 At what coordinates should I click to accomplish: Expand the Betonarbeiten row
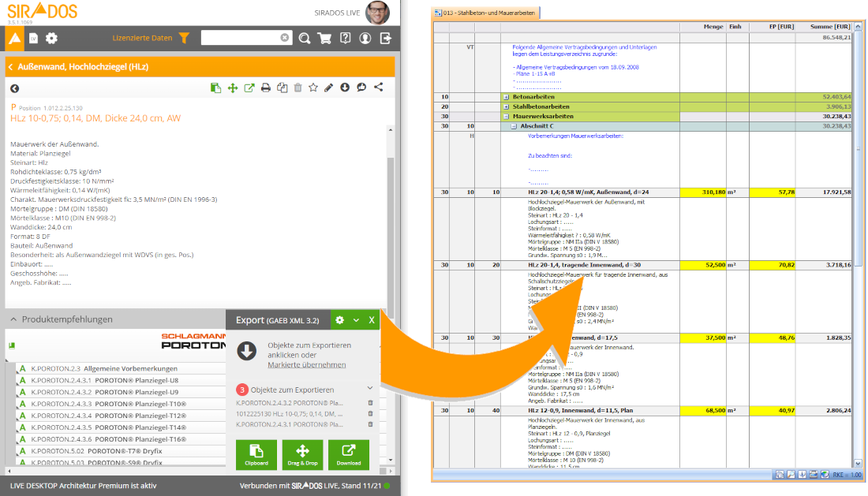[x=506, y=96]
